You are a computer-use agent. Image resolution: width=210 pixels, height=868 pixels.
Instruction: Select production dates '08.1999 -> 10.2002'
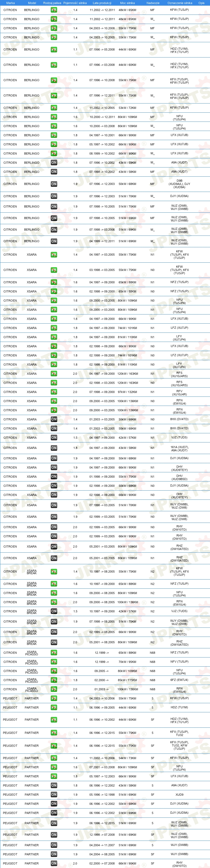click(102, 153)
